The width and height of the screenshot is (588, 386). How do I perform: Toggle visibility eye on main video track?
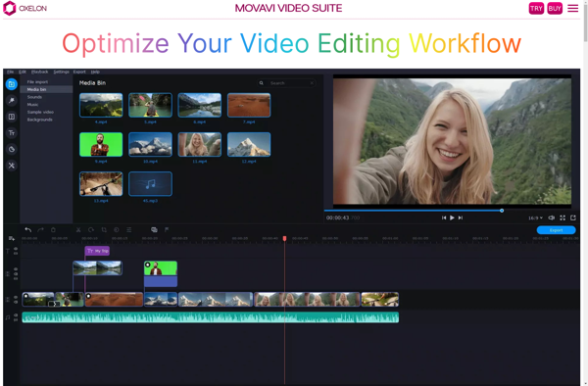coord(16,298)
